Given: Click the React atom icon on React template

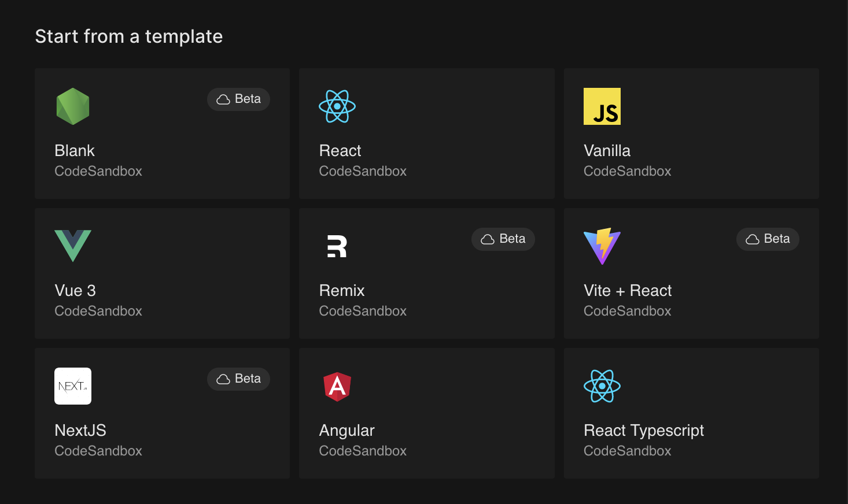Looking at the screenshot, I should (337, 106).
